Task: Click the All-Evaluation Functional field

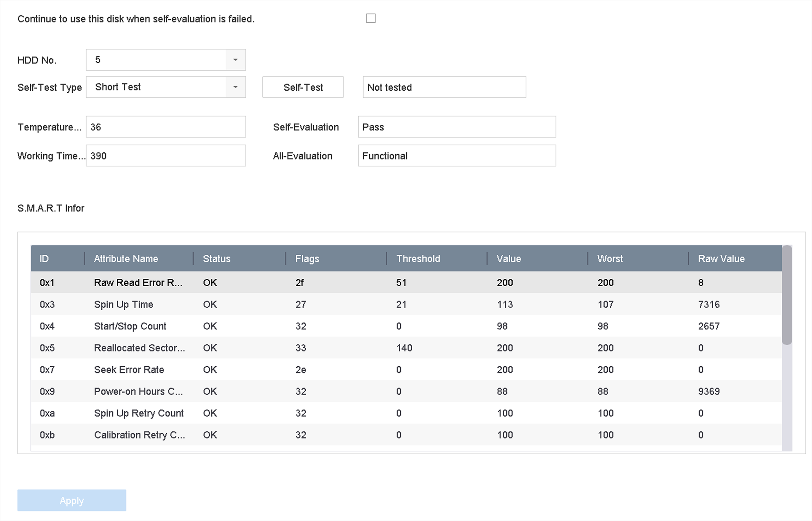Action: point(456,156)
